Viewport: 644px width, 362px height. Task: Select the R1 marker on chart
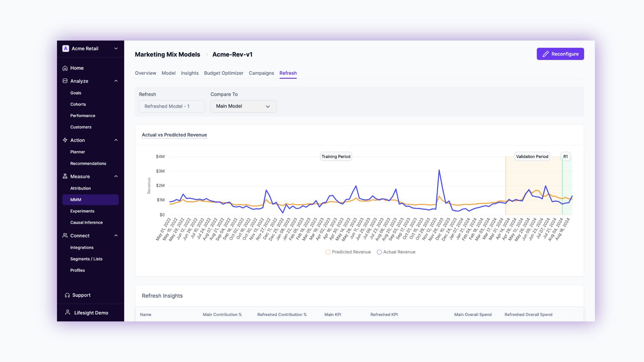point(565,157)
